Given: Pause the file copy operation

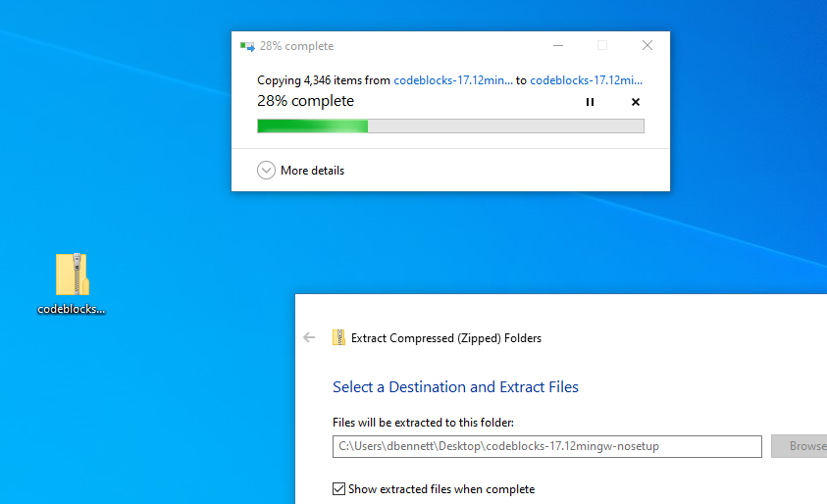Looking at the screenshot, I should (590, 102).
